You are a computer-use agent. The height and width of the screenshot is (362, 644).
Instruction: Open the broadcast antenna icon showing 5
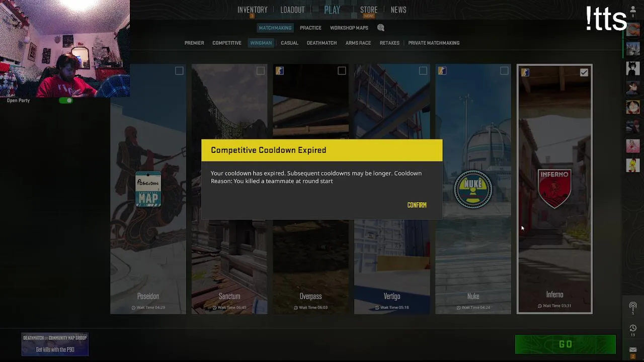[x=633, y=308]
